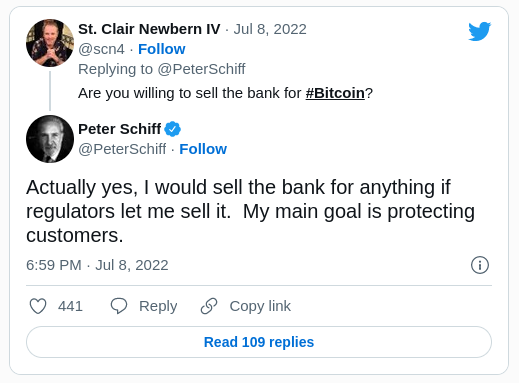This screenshot has width=519, height=383.
Task: Click the Jul 8, 2022 date on the reply tweet
Action: (270, 29)
